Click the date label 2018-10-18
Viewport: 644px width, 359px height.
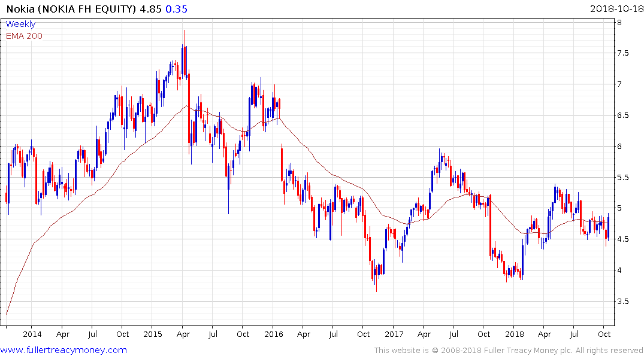[x=616, y=9]
